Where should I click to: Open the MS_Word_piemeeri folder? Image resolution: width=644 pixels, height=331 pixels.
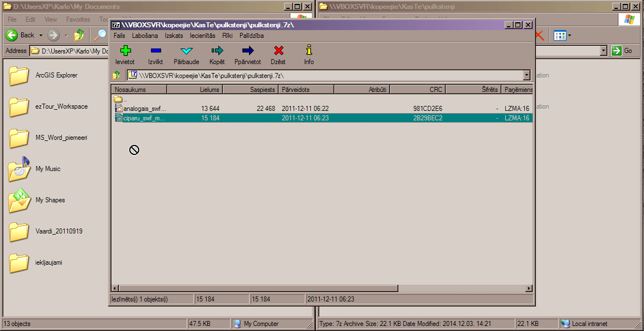pos(19,138)
